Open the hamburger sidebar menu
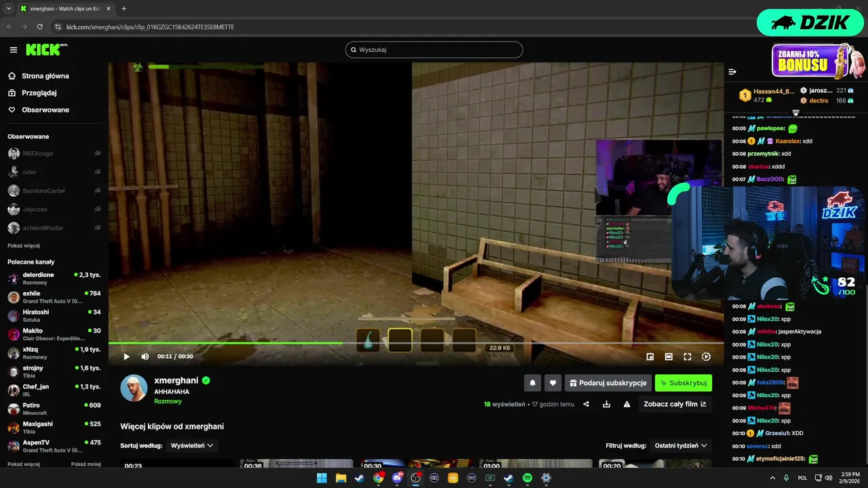 [14, 49]
